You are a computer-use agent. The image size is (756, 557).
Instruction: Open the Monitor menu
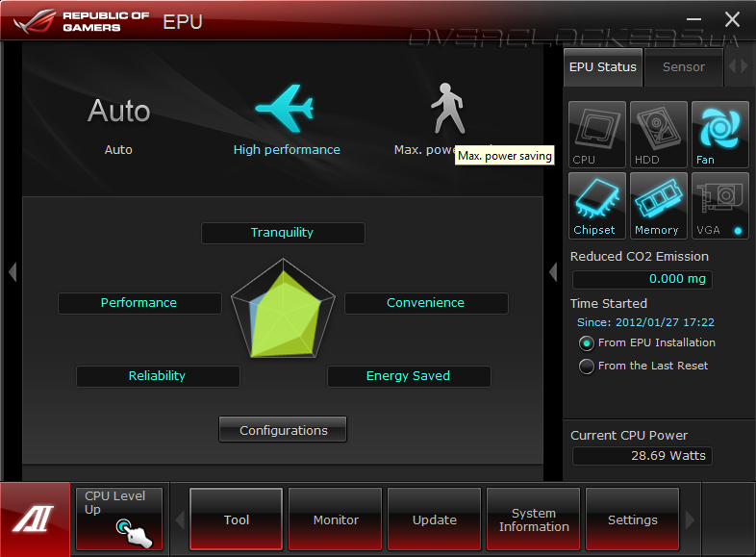(336, 519)
